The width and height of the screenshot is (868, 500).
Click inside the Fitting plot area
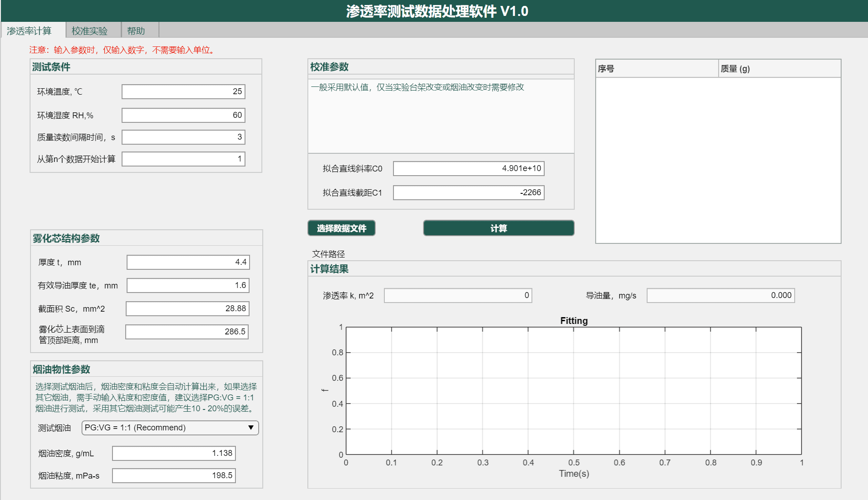coord(574,390)
